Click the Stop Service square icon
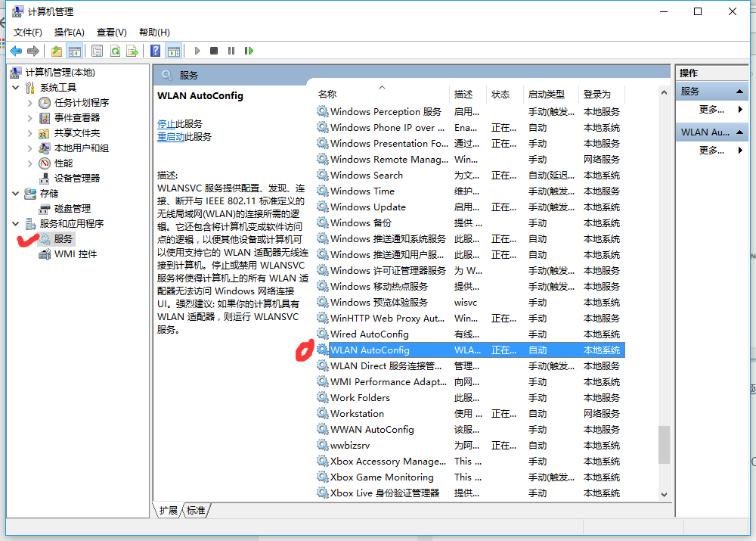 (214, 51)
